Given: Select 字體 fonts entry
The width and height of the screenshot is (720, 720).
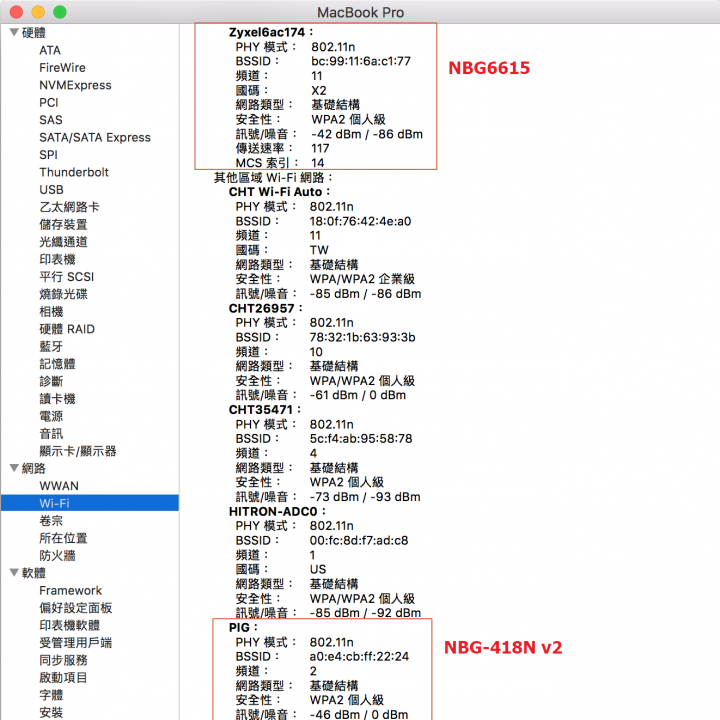Looking at the screenshot, I should (51, 695).
